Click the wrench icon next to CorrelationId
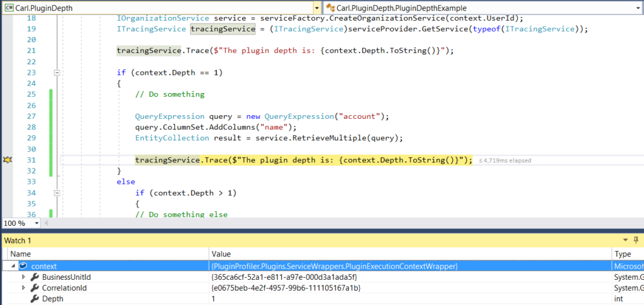The height and width of the screenshot is (305, 644). 35,288
